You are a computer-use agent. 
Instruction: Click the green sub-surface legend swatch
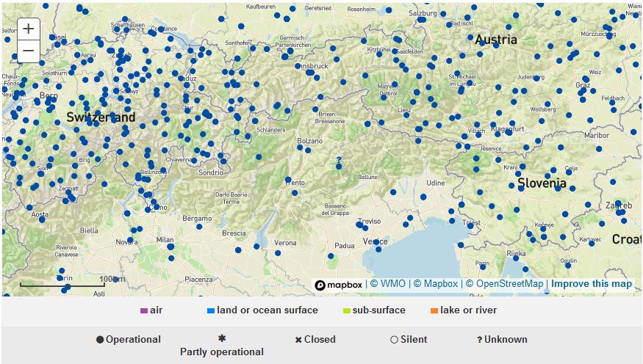point(347,310)
